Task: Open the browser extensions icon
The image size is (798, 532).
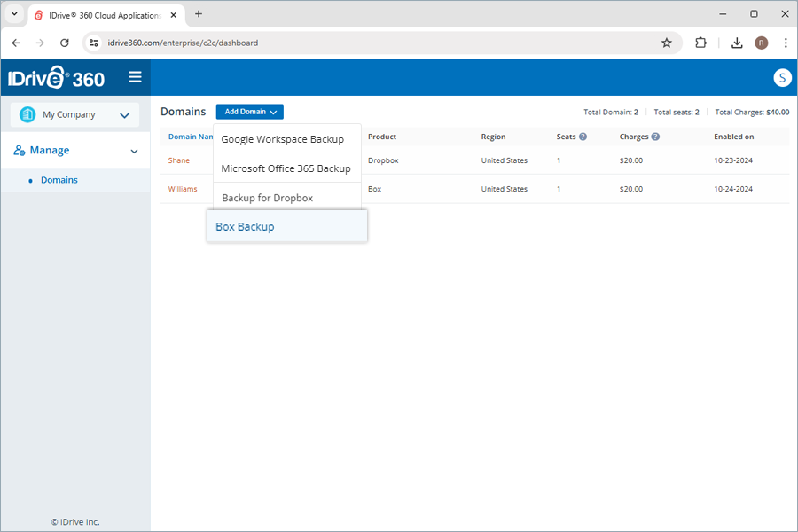Action: point(701,42)
